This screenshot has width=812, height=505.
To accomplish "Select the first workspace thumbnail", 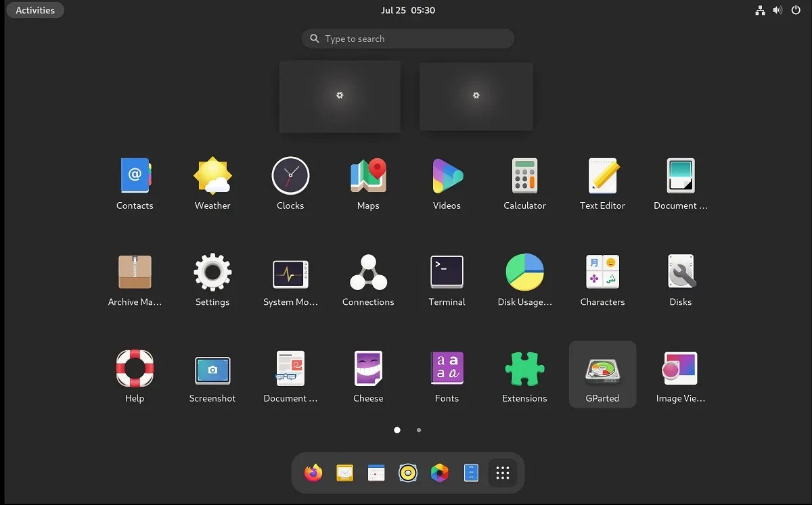I will [340, 97].
